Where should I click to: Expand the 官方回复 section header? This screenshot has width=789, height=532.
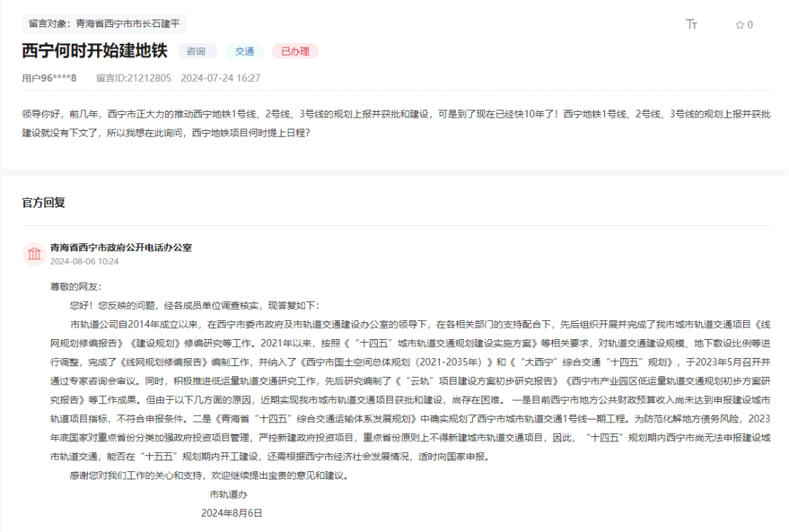click(x=44, y=202)
